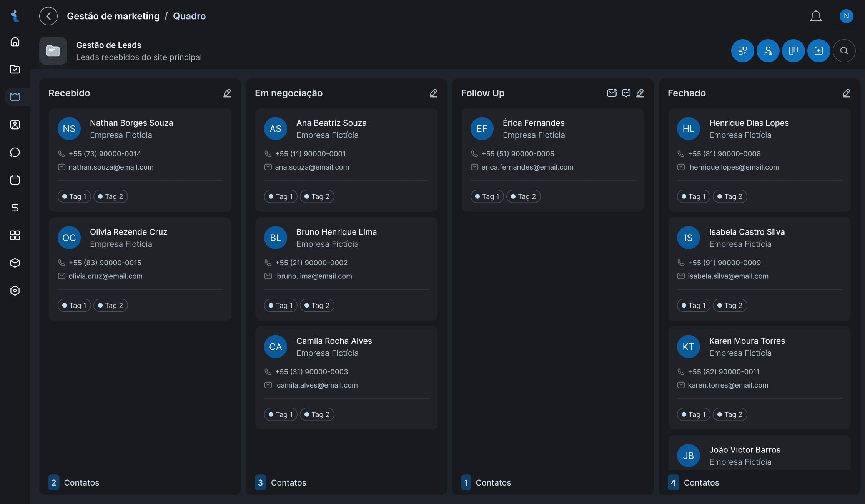The width and height of the screenshot is (865, 504).
Task: Open the calendar sidebar icon
Action: pos(15,180)
